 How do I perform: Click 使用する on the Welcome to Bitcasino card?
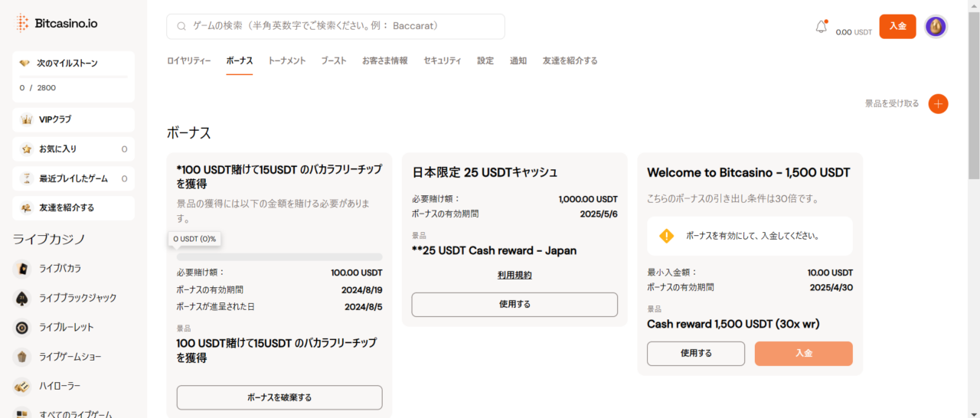[696, 354]
